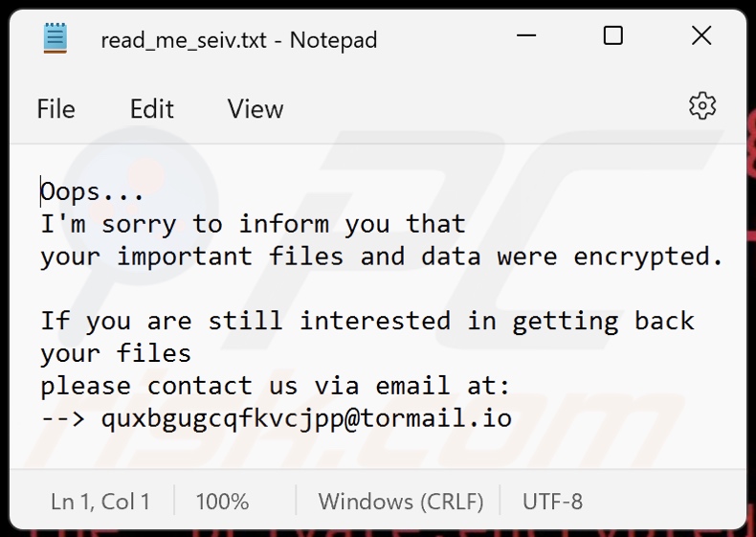This screenshot has width=756, height=537.
Task: Click the read_me_seiv.txt window title text
Action: click(x=238, y=40)
